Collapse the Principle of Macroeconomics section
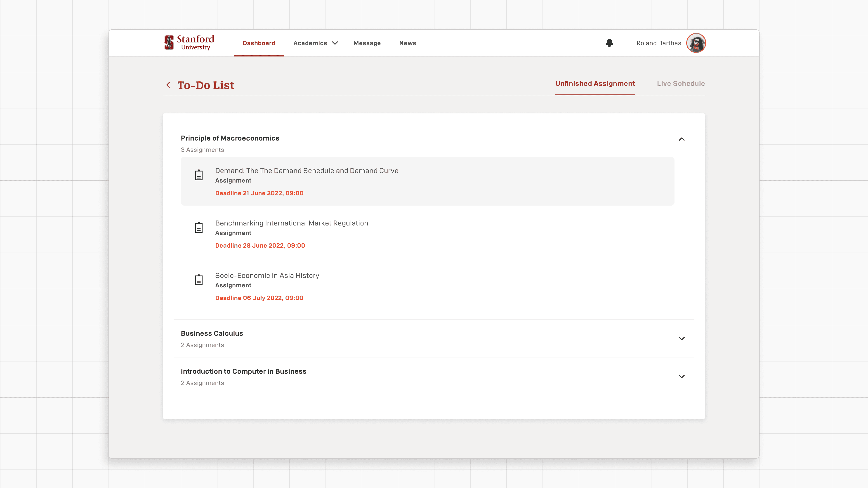 point(681,139)
